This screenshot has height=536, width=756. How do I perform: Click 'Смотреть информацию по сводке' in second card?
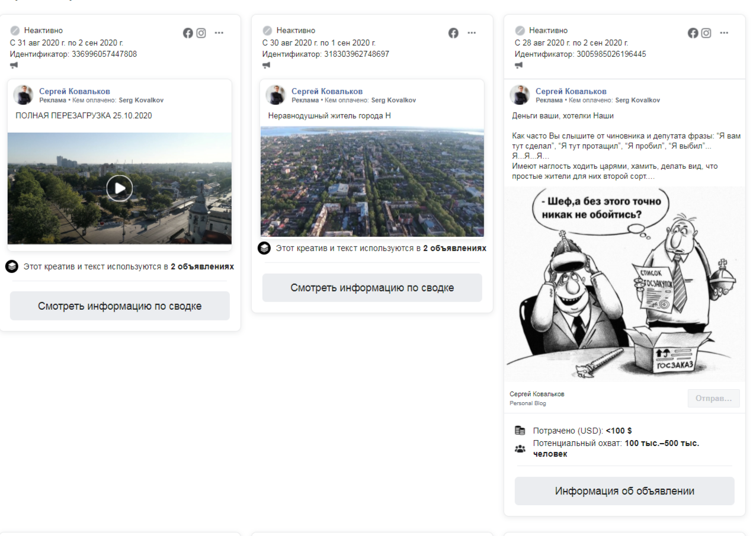pos(372,288)
